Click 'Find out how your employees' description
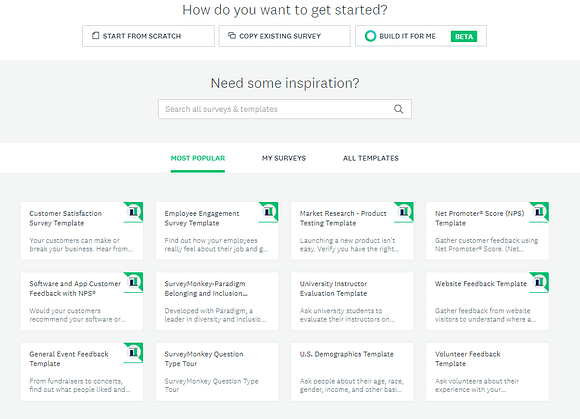Screen dimensions: 580x419 click(x=216, y=244)
